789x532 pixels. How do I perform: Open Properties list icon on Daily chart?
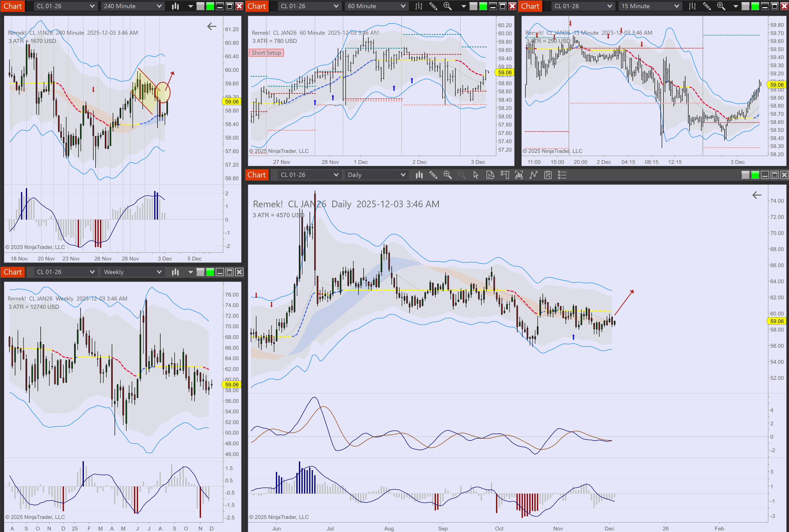coord(562,175)
